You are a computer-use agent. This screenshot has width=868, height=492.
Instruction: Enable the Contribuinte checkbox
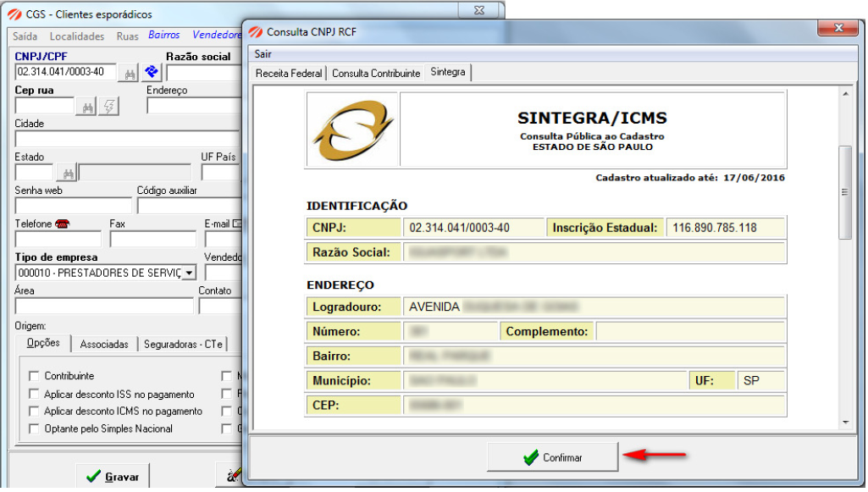tap(34, 376)
